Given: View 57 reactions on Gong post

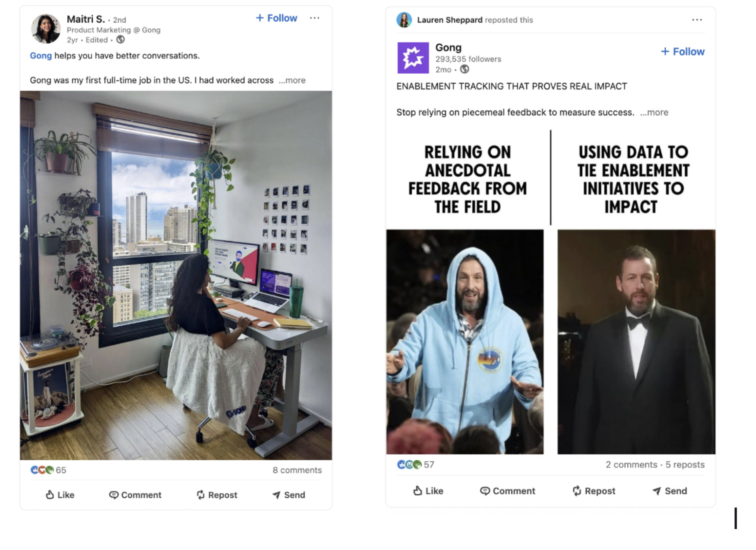Looking at the screenshot, I should tap(415, 464).
